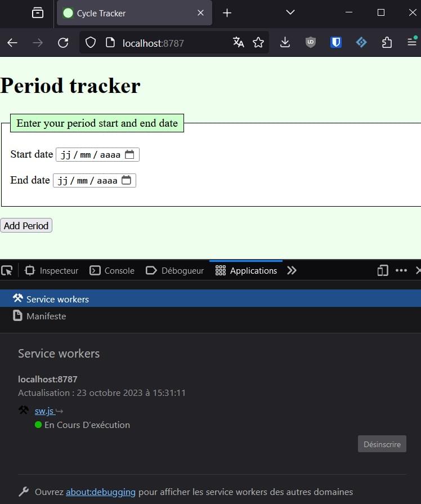The width and height of the screenshot is (421, 504).
Task: Open the list all tabs dropdown
Action: tap(290, 12)
